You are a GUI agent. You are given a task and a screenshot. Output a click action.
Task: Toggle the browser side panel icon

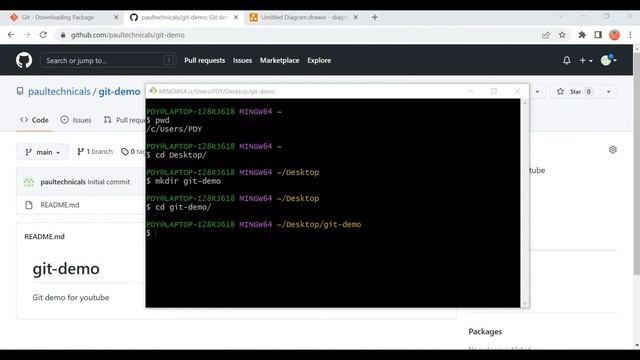coord(598,35)
